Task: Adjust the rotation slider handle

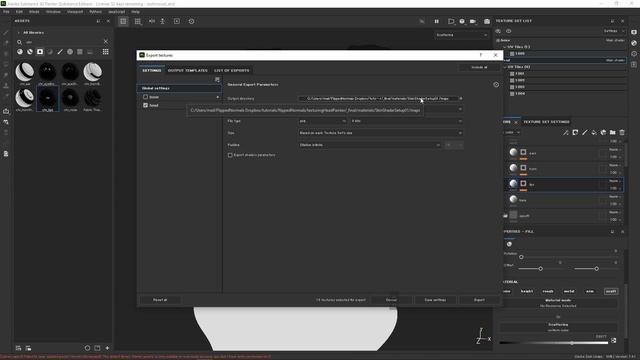Action: point(521,257)
